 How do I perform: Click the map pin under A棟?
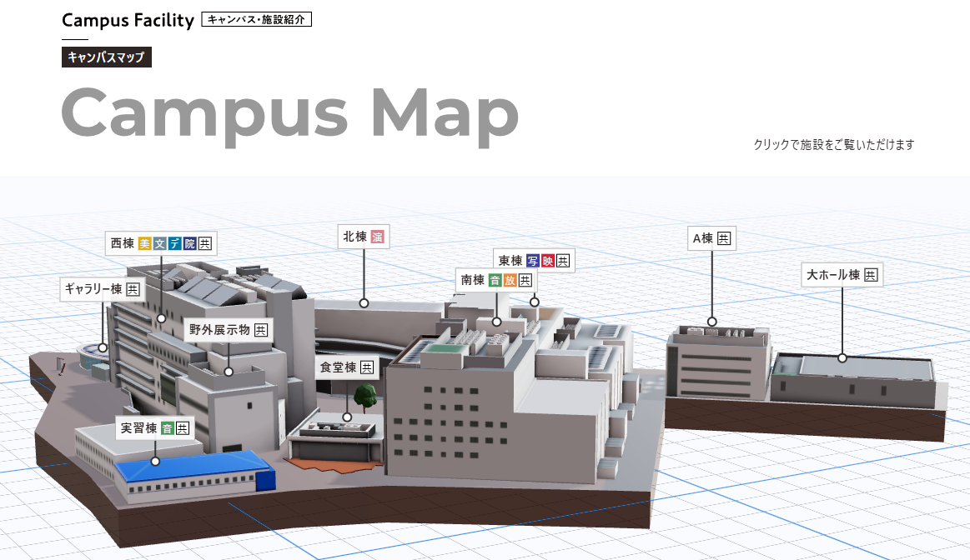coord(712,322)
